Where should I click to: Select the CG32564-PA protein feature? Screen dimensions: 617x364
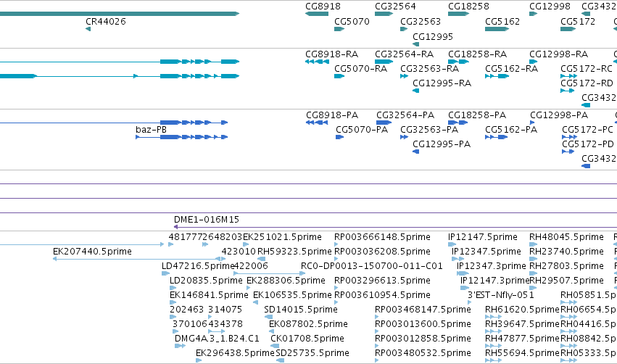[384, 123]
